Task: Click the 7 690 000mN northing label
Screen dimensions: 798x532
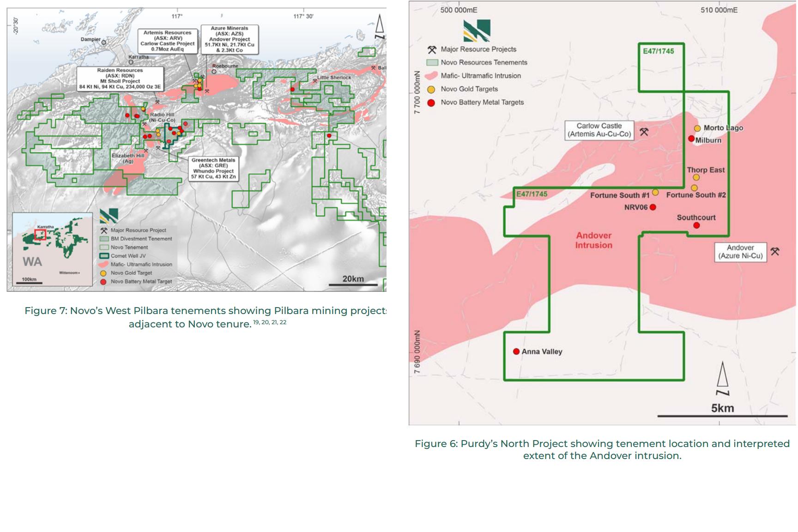Action: 417,352
